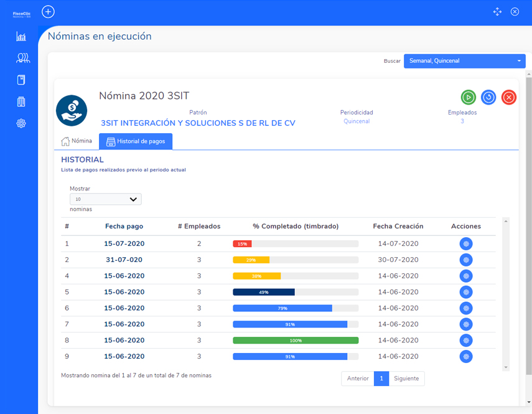Open actions gear for row 6

coord(466,308)
